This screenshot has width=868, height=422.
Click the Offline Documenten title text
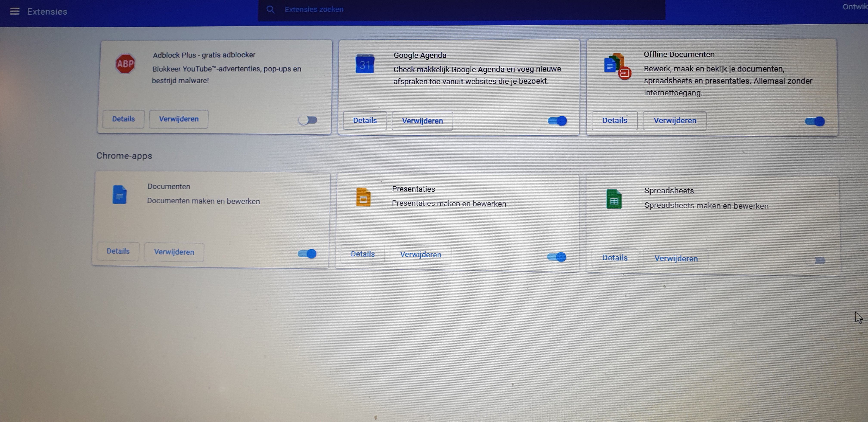pos(679,54)
